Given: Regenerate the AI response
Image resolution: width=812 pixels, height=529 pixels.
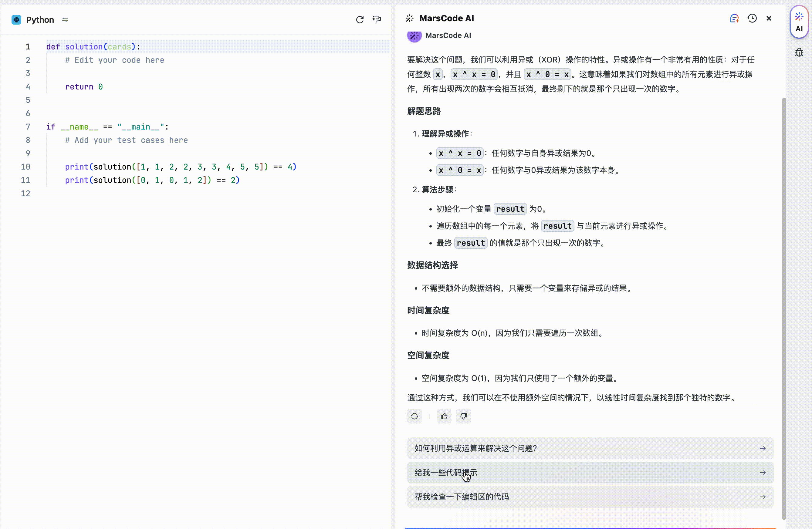Looking at the screenshot, I should (414, 416).
